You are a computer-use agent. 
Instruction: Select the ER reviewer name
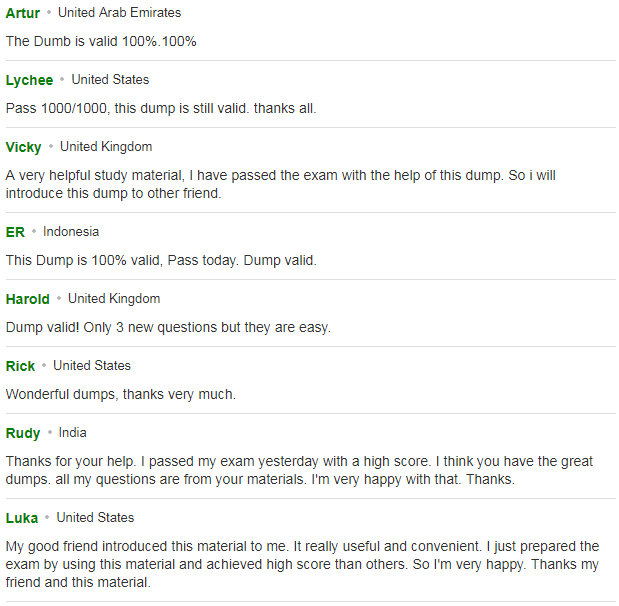coord(15,232)
